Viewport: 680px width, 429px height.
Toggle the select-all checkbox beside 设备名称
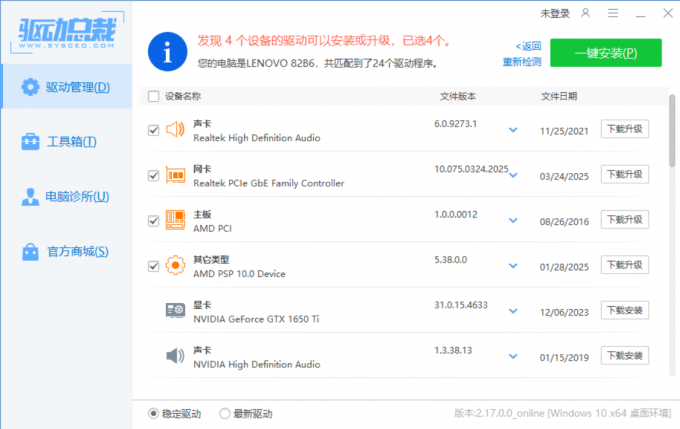pyautogui.click(x=154, y=96)
